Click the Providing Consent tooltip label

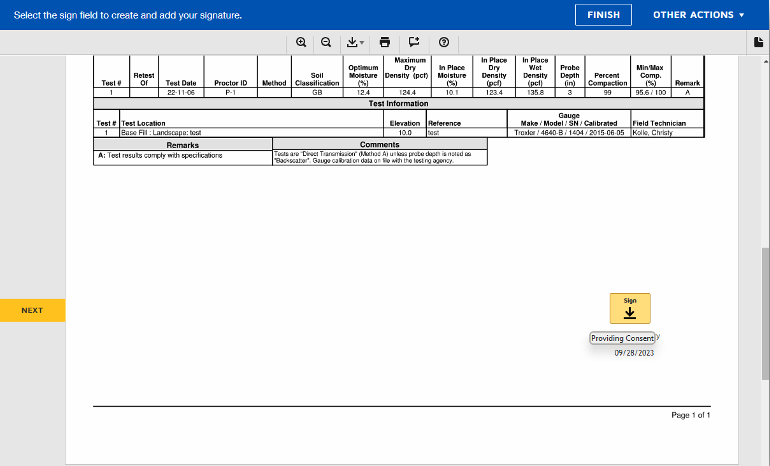[x=622, y=338]
